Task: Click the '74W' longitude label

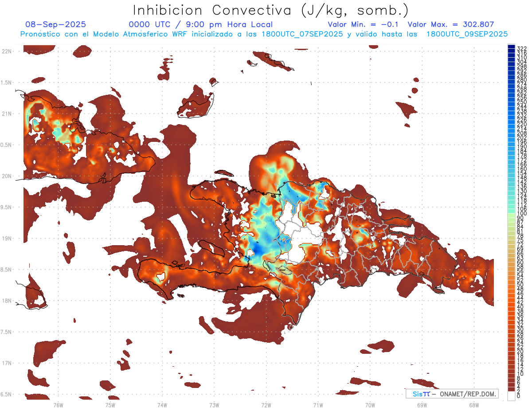Action: point(162,405)
